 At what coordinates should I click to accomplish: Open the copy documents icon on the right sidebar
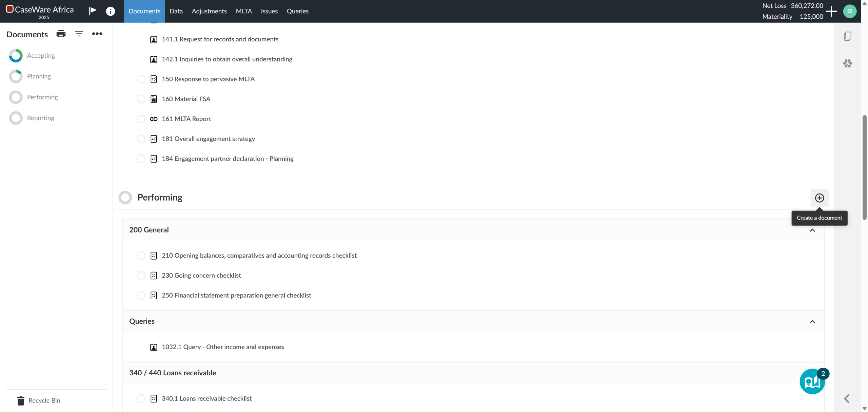coord(847,36)
